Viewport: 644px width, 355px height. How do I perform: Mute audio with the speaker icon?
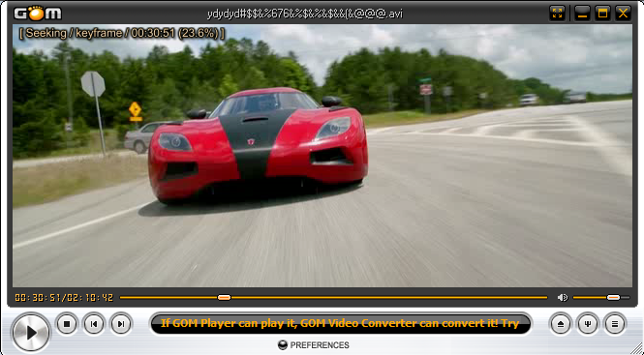coord(563,298)
